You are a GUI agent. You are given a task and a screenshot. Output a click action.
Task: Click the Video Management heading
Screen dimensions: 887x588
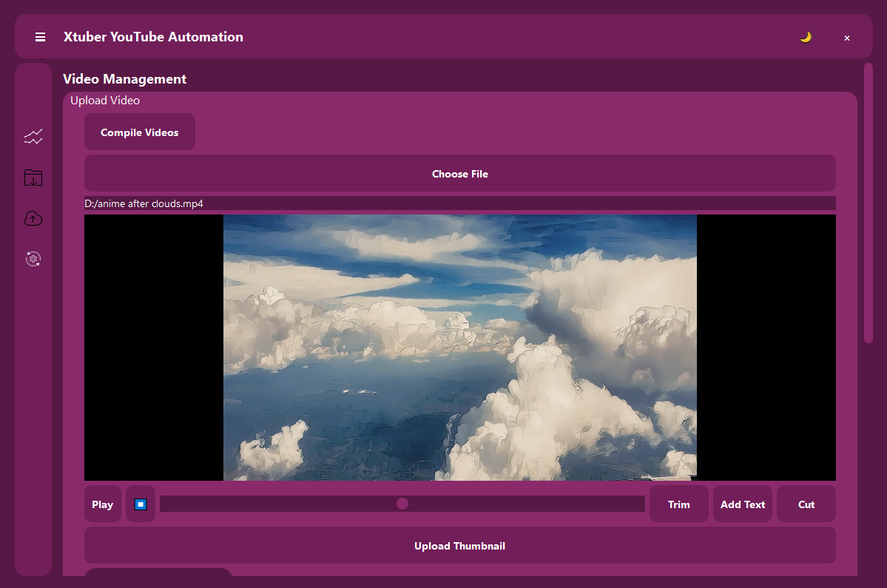[125, 79]
